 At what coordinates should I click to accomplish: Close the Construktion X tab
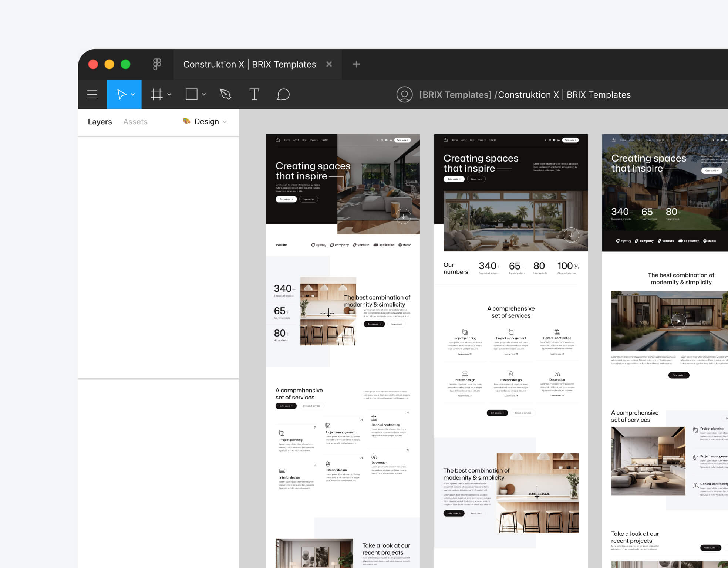tap(329, 64)
